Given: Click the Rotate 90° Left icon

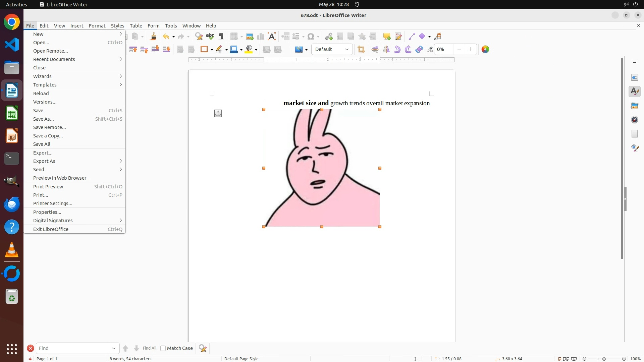Looking at the screenshot, I should point(397,50).
